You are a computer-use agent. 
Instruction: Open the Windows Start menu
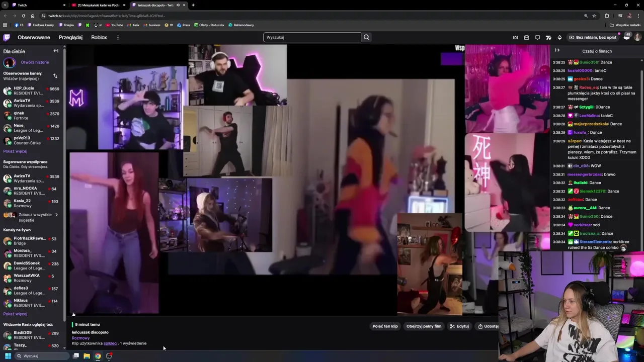click(x=8, y=356)
